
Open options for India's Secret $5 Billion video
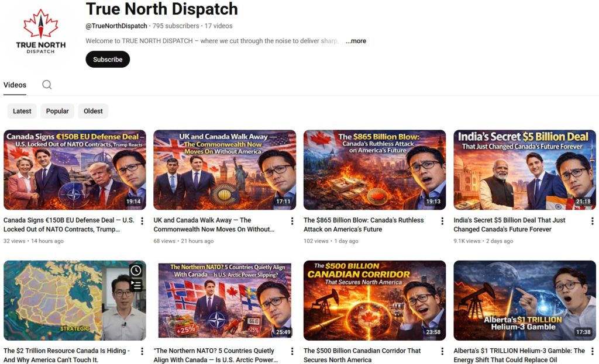[592, 221]
